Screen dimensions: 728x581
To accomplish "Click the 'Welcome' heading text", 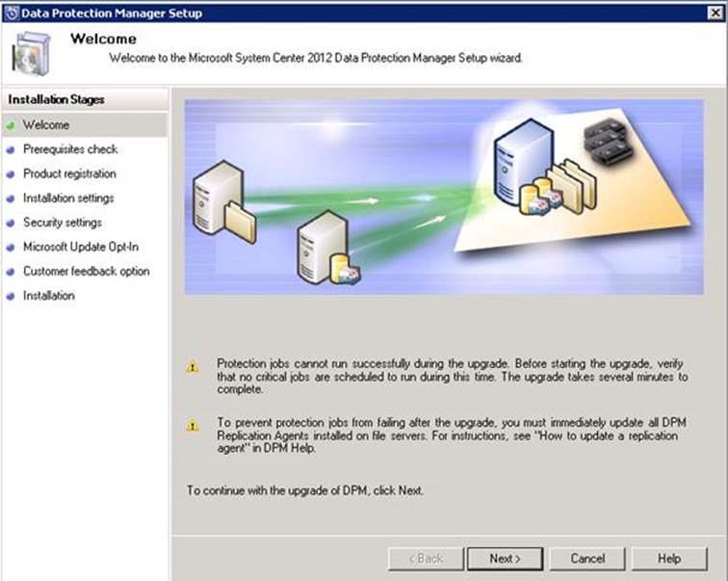I will 104,39.
